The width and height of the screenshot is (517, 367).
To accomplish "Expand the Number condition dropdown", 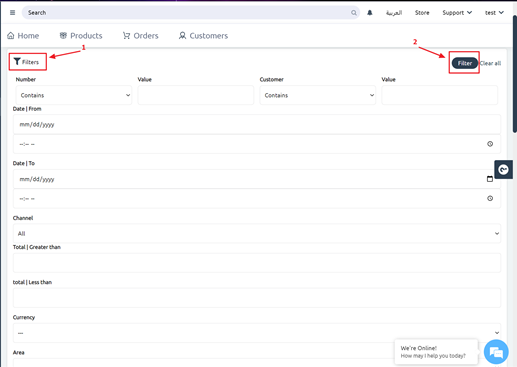I will pos(74,95).
